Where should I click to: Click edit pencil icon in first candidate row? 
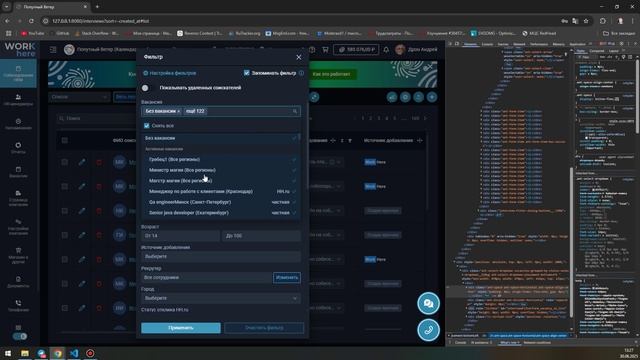tap(82, 162)
